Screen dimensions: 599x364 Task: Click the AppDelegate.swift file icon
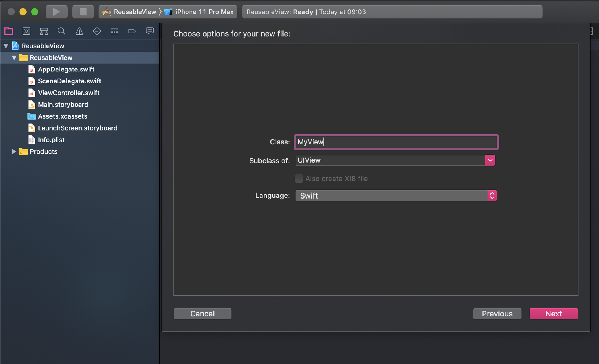(32, 69)
